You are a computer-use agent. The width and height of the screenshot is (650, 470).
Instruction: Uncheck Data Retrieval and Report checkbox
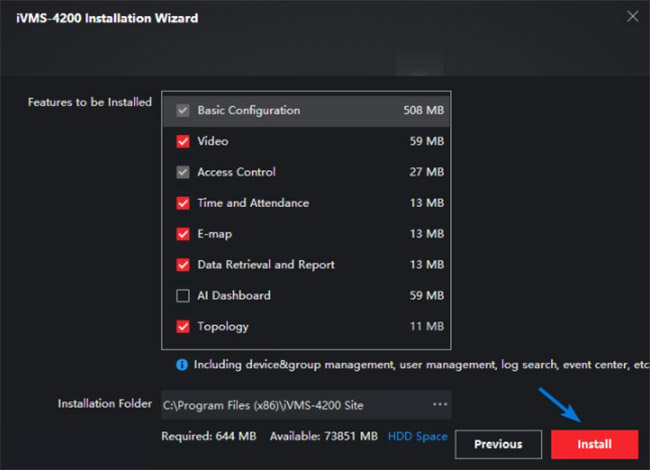pyautogui.click(x=183, y=265)
